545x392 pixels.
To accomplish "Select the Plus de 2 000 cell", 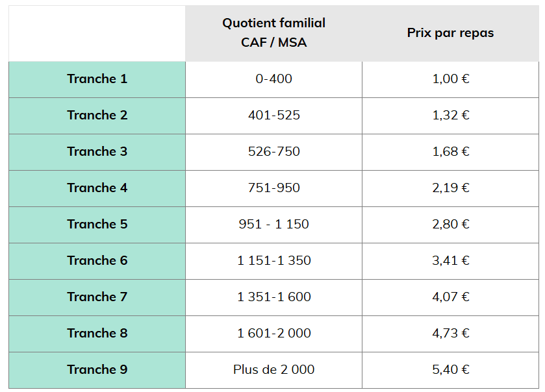I will point(273,370).
